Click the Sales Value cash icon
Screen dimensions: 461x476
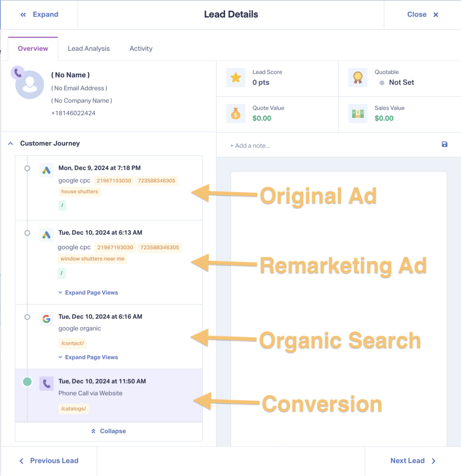pyautogui.click(x=358, y=113)
